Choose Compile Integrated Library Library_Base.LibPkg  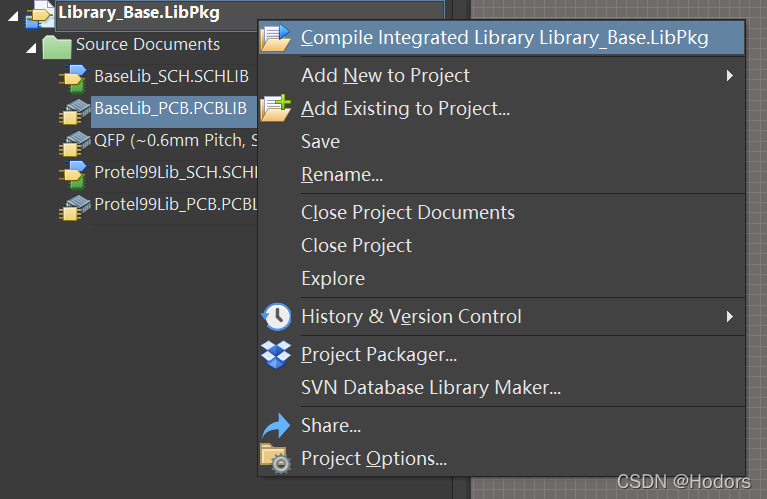[x=501, y=38]
